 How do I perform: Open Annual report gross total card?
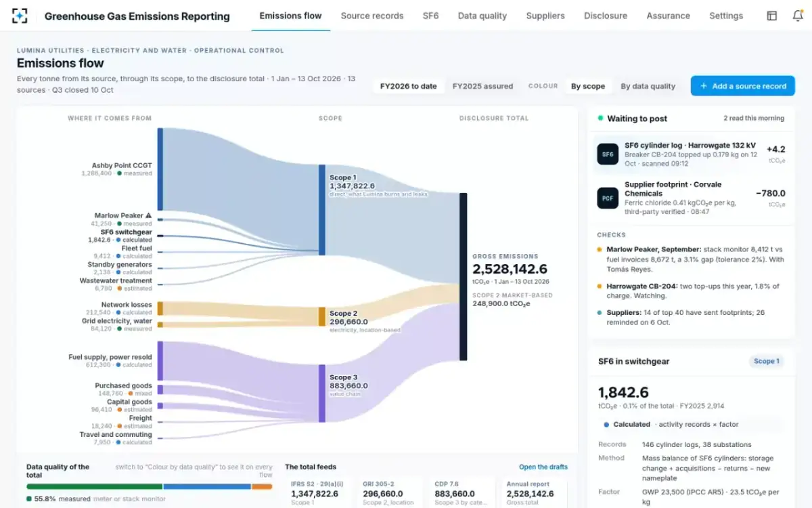pyautogui.click(x=534, y=492)
